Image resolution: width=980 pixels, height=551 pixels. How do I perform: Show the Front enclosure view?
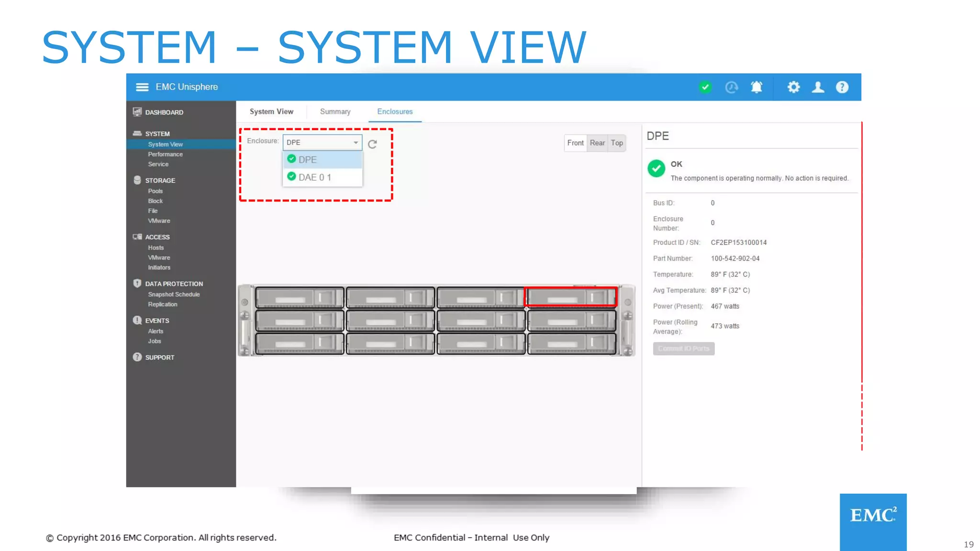(x=575, y=143)
